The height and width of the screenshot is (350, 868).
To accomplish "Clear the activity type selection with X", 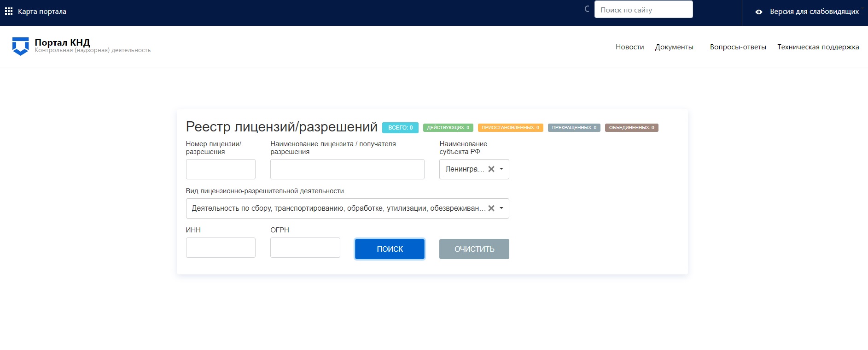I will 491,208.
